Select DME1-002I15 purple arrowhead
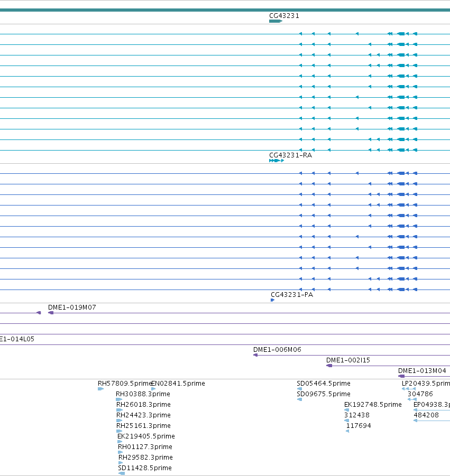 [329, 366]
